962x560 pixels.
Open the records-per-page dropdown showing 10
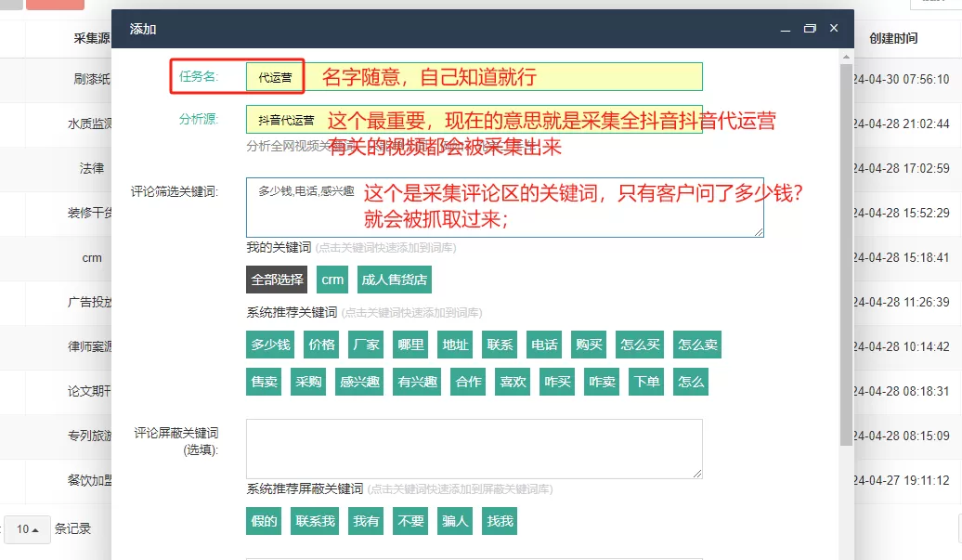pyautogui.click(x=27, y=528)
